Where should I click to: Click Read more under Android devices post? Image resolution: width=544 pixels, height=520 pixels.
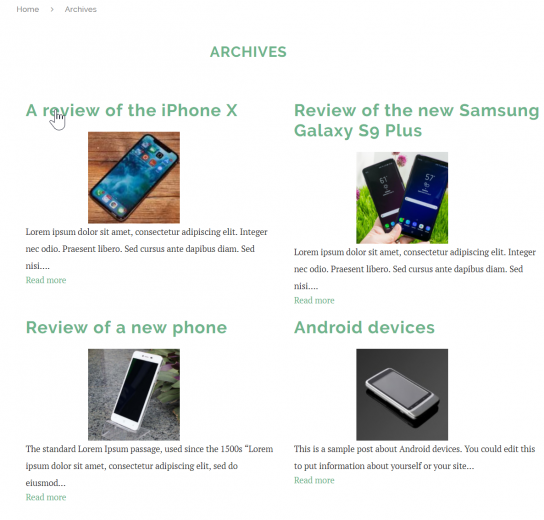[x=314, y=480]
